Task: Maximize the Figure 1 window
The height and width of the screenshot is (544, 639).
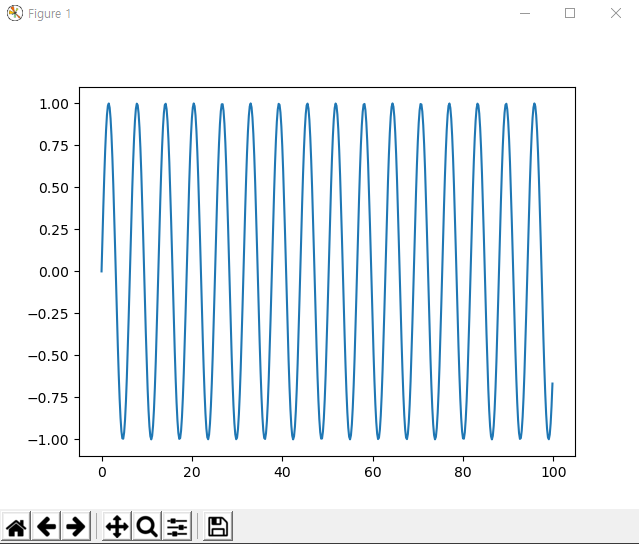Action: click(x=570, y=13)
